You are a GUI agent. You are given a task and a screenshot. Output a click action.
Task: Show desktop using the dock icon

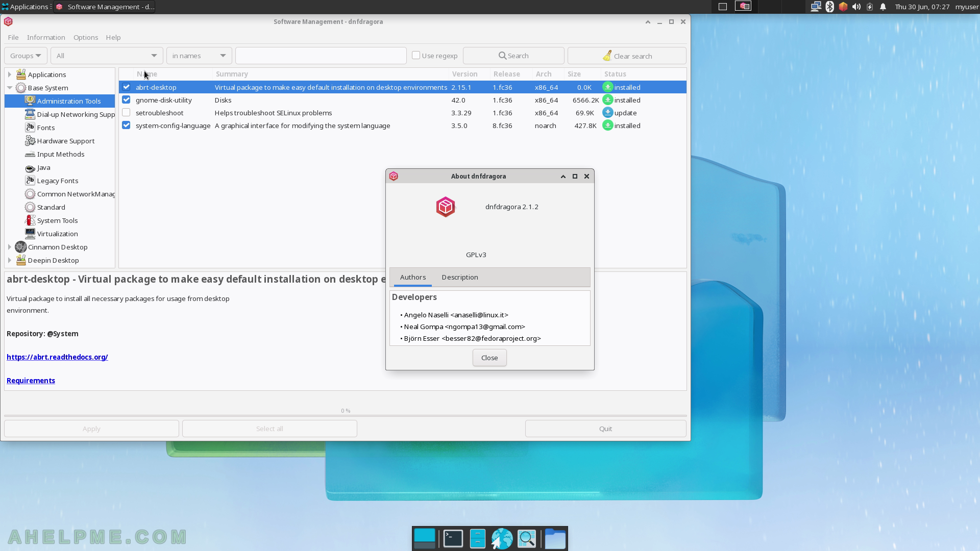coord(425,539)
